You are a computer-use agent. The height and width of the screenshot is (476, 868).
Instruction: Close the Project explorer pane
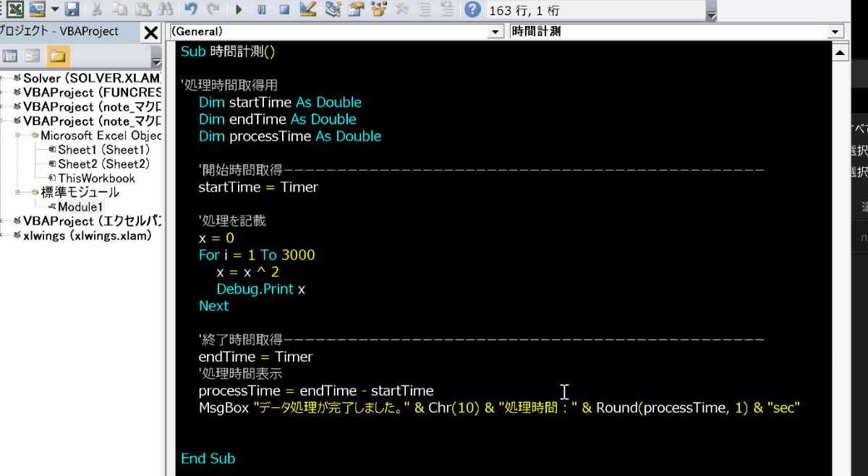pyautogui.click(x=150, y=33)
